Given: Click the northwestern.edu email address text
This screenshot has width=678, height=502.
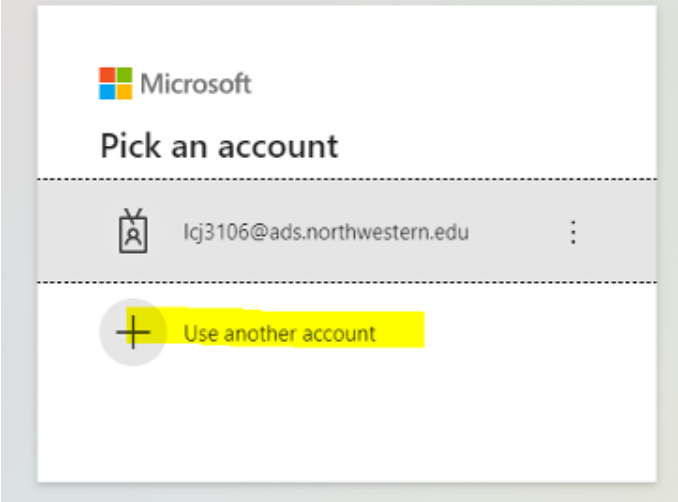Looking at the screenshot, I should [x=326, y=232].
